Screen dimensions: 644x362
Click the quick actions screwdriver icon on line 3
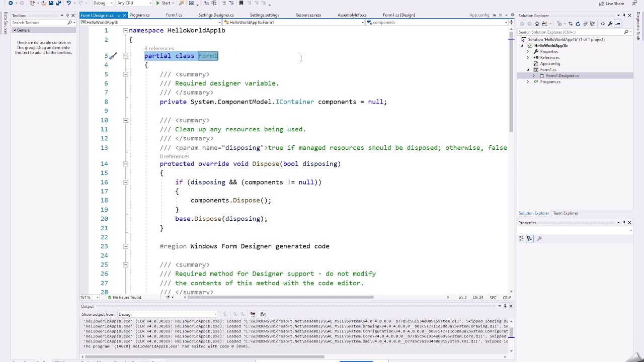(x=113, y=56)
